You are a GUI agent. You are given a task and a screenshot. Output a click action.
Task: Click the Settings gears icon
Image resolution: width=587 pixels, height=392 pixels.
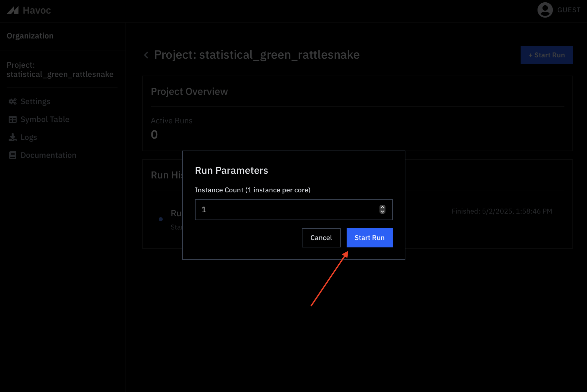[13, 101]
